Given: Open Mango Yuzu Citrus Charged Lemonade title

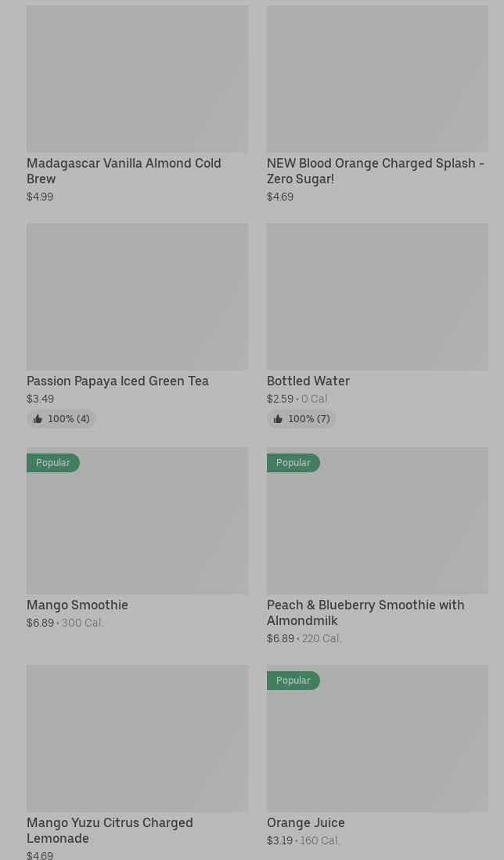Looking at the screenshot, I should pos(110,830).
